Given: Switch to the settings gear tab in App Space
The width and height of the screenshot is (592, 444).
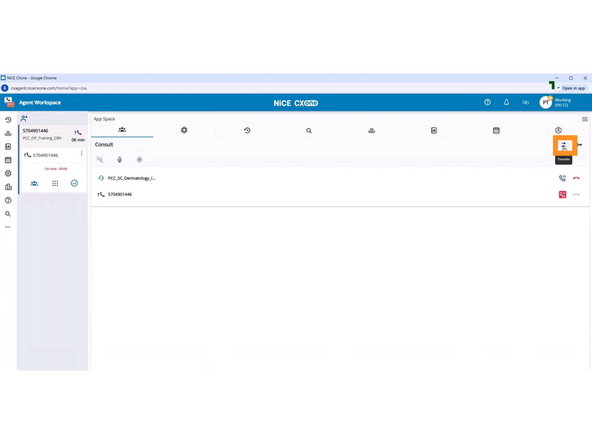Looking at the screenshot, I should click(184, 130).
